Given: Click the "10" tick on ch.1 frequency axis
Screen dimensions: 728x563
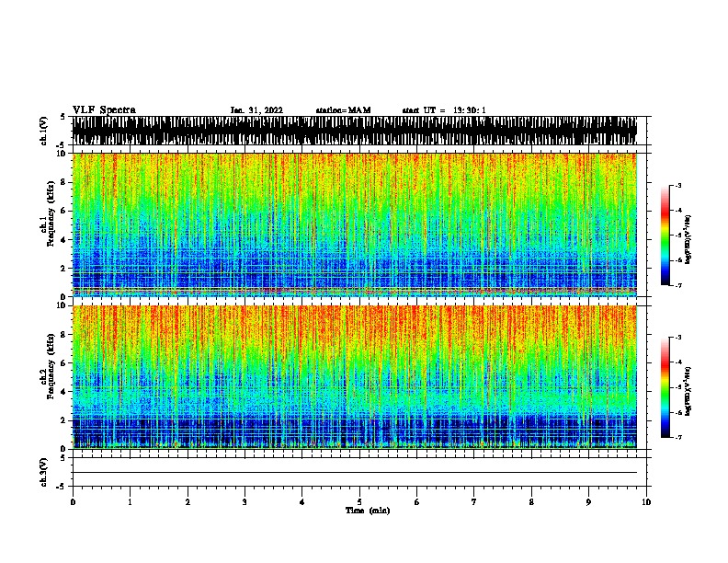Looking at the screenshot, I should coord(63,154).
